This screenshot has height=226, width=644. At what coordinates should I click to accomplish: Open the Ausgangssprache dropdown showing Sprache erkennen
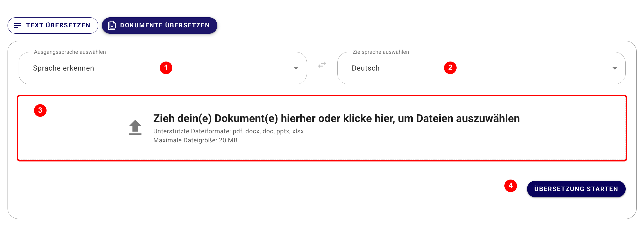[x=163, y=68]
